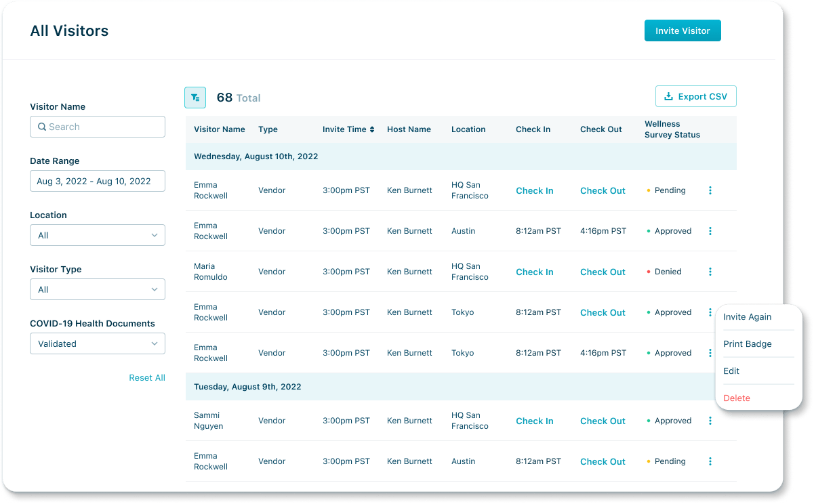Click inside the Date Range field

(97, 181)
